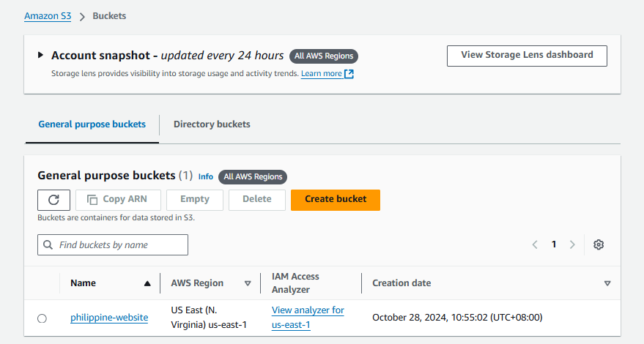Viewport: 644px width, 344px height.
Task: Go to Amazon S3 breadcrumb link
Action: (48, 16)
